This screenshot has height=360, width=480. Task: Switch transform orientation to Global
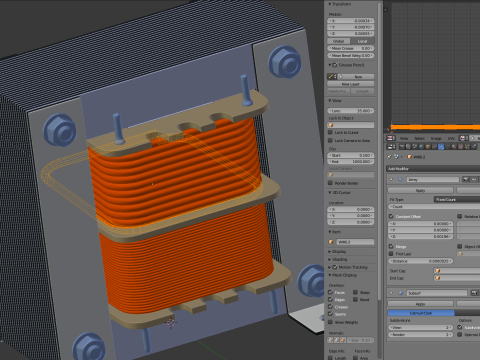pyautogui.click(x=338, y=41)
